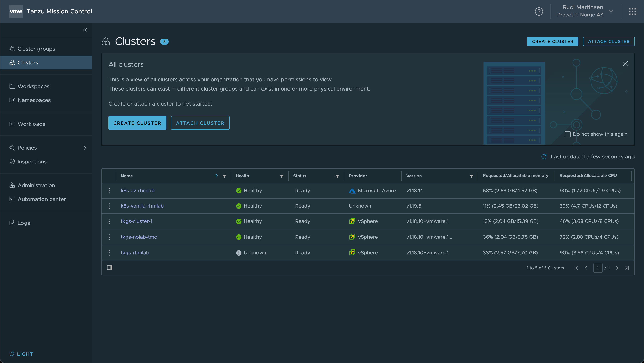Click top-right CREATE CLUSTER button
This screenshot has height=363, width=644.
pyautogui.click(x=553, y=41)
